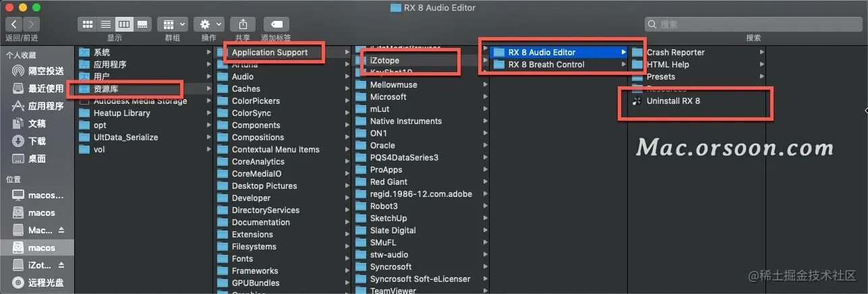Viewport: 868px width, 294px height.
Task: Select the 远程光盘 sidebar item
Action: coord(38,283)
